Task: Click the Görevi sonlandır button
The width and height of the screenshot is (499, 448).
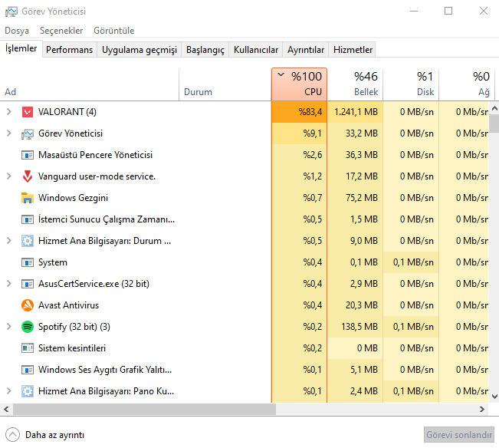Action: click(x=459, y=435)
